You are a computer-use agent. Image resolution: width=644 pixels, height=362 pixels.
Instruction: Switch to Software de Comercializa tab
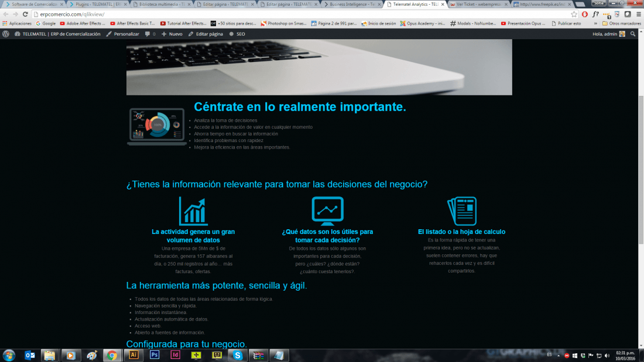click(34, 4)
